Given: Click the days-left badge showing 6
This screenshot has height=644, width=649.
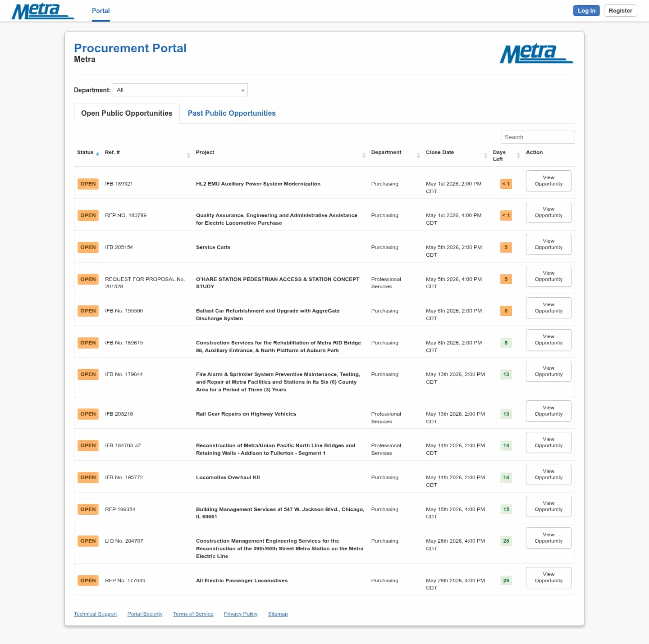Looking at the screenshot, I should click(506, 311).
